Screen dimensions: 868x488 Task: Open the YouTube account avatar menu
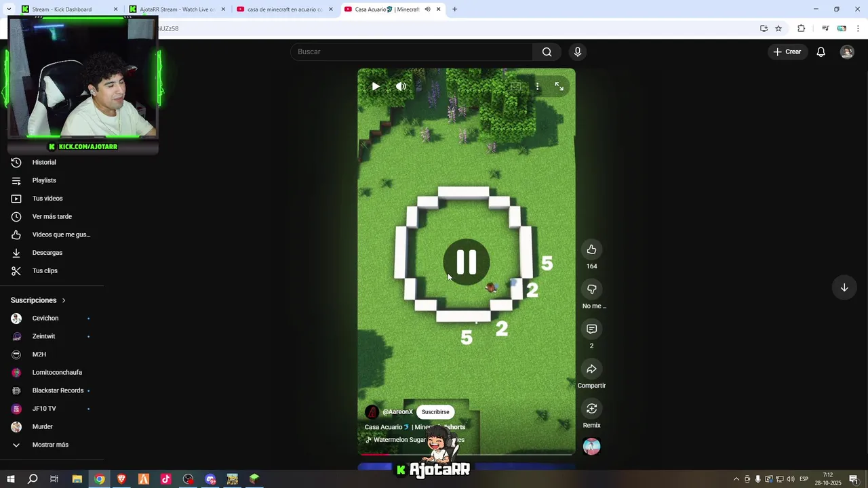[x=847, y=52]
